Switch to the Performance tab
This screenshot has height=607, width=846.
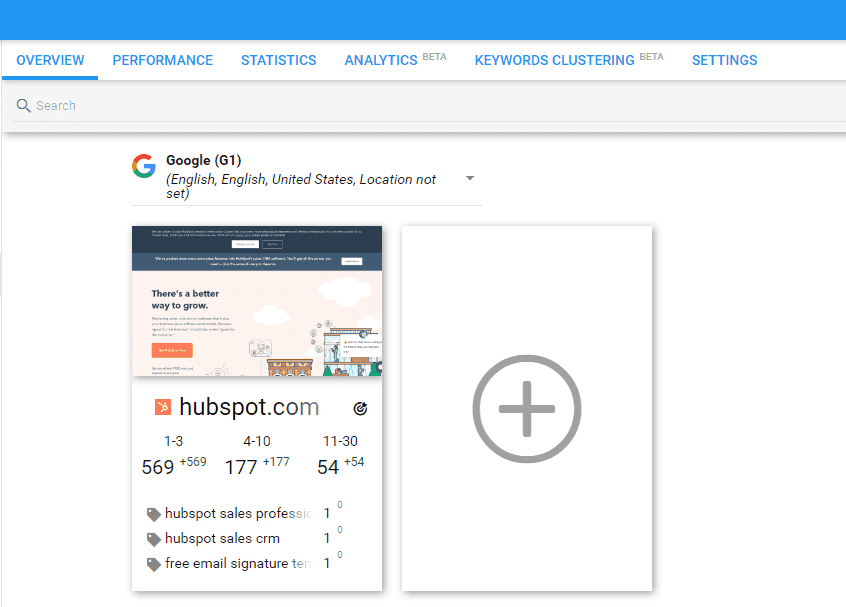pyautogui.click(x=162, y=60)
